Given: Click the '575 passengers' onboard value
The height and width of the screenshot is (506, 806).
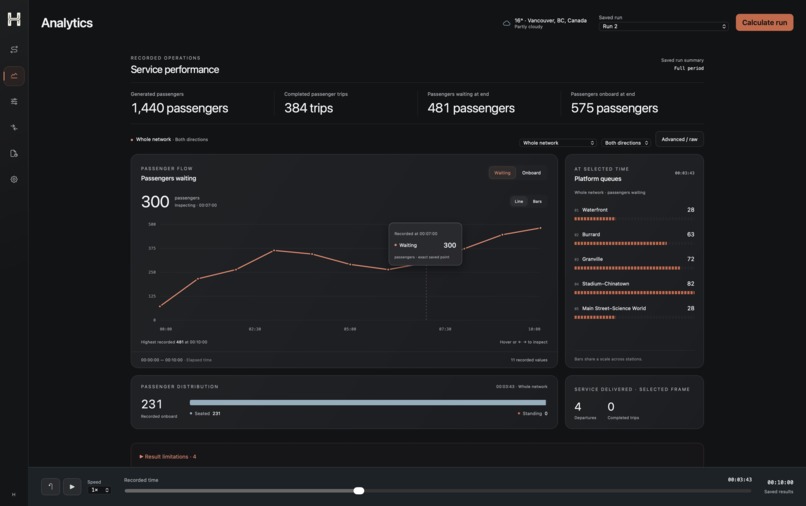Looking at the screenshot, I should (614, 108).
